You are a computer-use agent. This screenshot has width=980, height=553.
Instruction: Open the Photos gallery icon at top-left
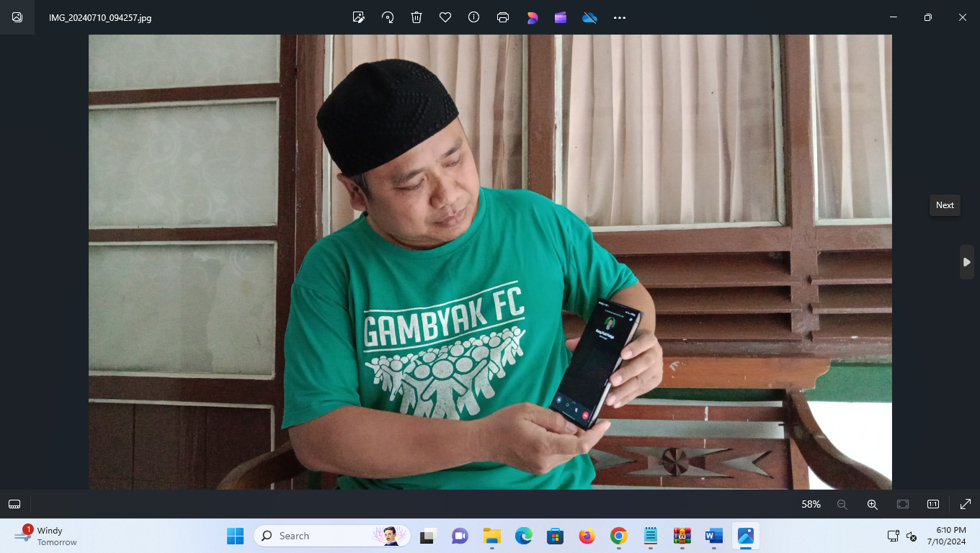(x=17, y=17)
